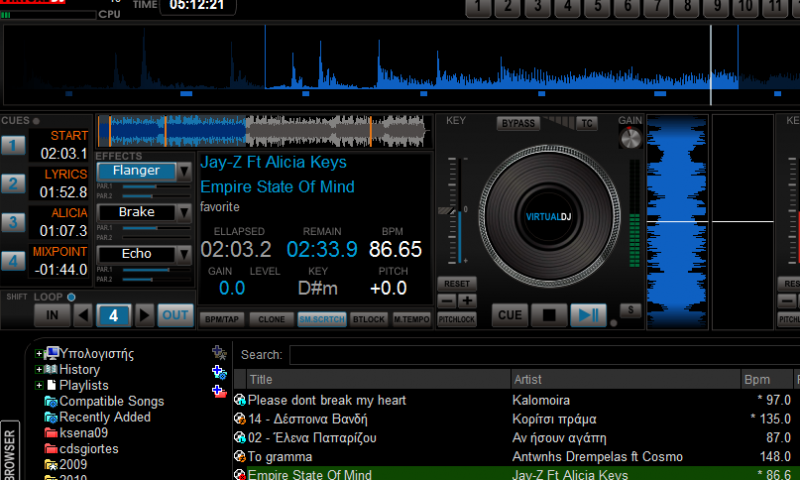This screenshot has height=480, width=800.
Task: Toggle SM.SCRTCH smart scratch
Action: coord(322,319)
